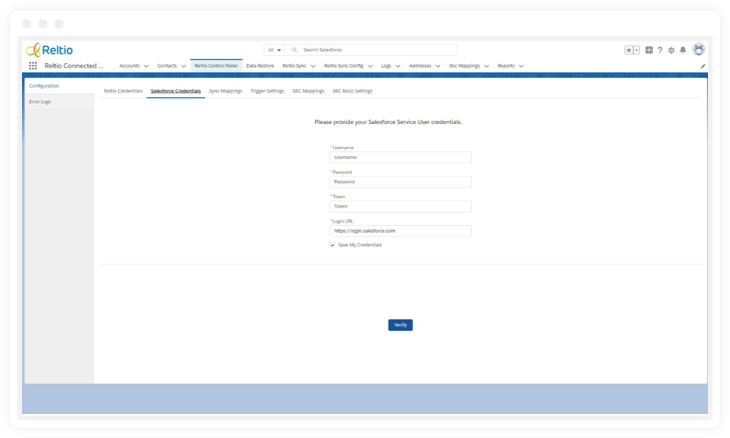Screen dimensions: 730x438
Task: Select the Reltio Control Panel tab
Action: pos(216,66)
